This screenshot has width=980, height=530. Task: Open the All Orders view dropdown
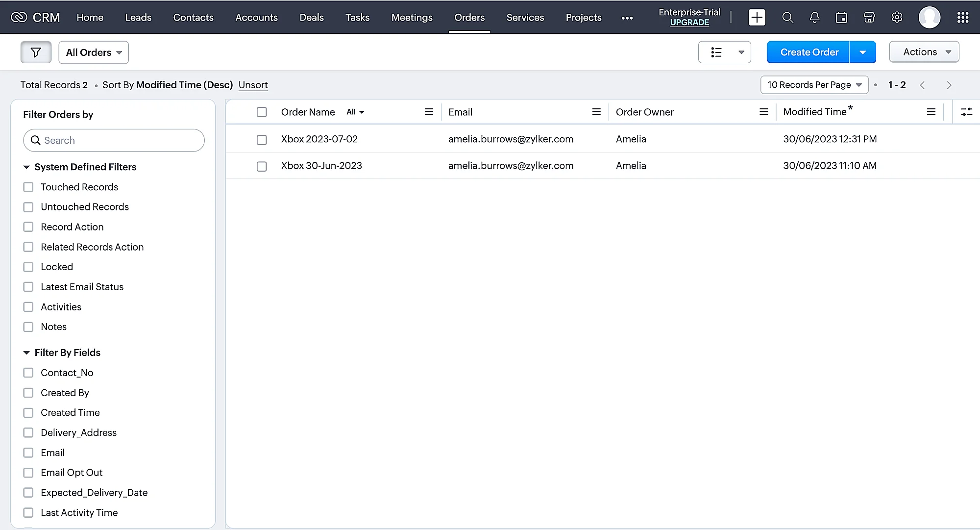[94, 52]
